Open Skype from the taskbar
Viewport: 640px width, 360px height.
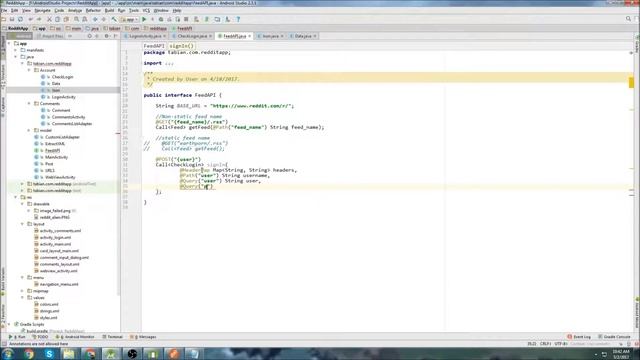(49, 354)
